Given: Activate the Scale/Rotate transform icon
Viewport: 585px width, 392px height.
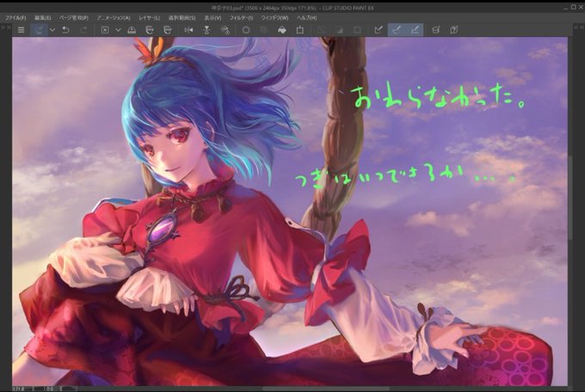Looking at the screenshot, I should [x=300, y=30].
